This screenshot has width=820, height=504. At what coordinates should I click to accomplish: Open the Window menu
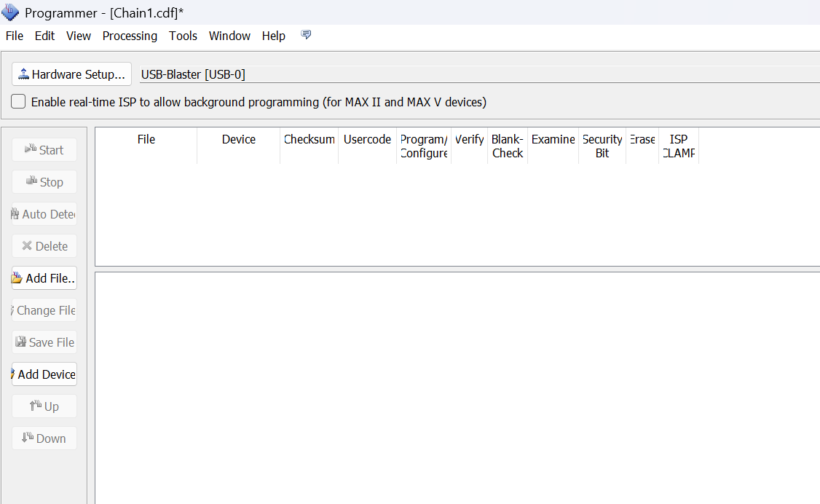[x=229, y=36]
